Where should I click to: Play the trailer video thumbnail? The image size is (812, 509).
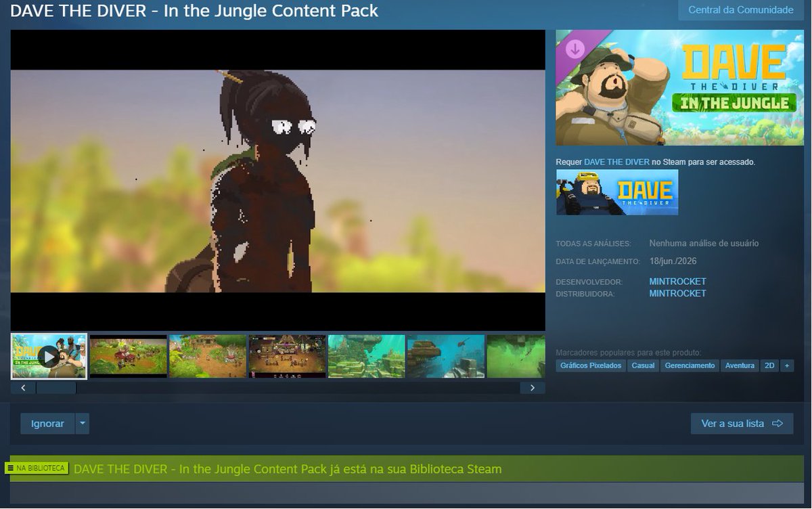(49, 356)
